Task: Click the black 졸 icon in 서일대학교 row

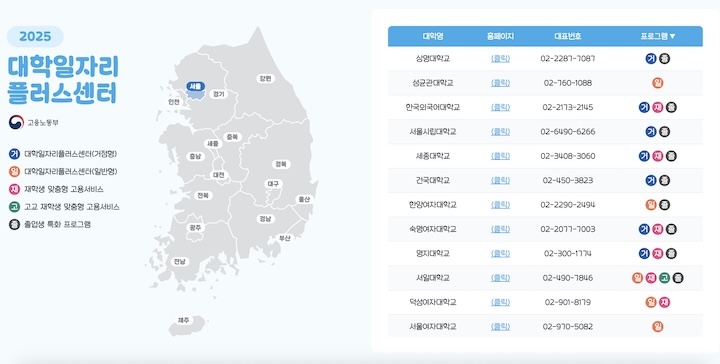Action: tap(677, 278)
